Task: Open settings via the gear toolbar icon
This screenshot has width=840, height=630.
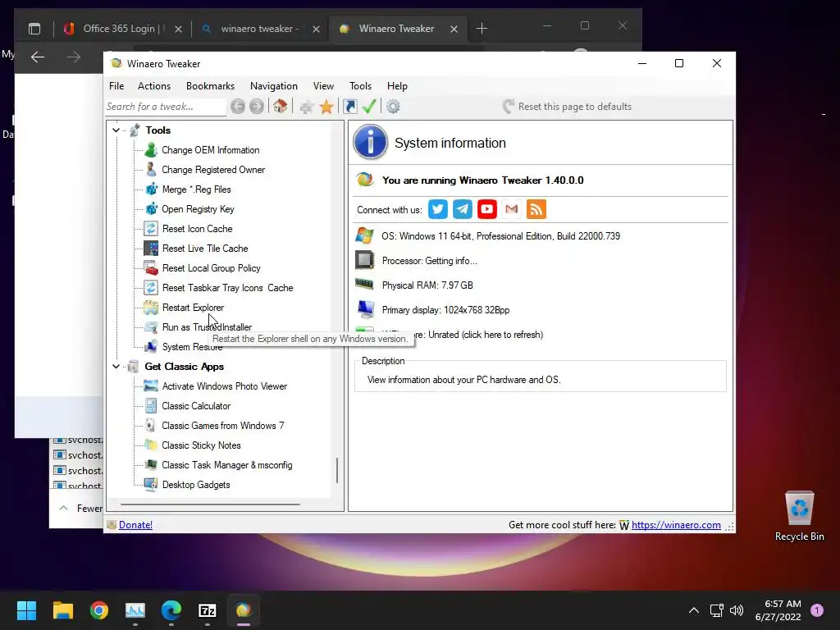Action: coord(393,107)
